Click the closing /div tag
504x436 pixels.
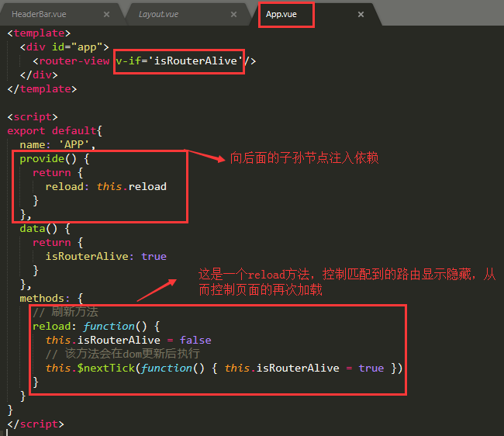39,75
